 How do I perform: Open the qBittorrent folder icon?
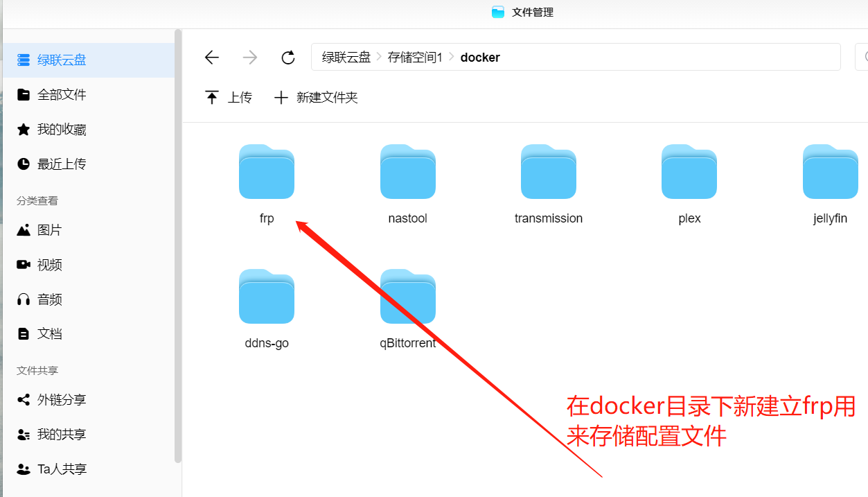click(x=408, y=297)
